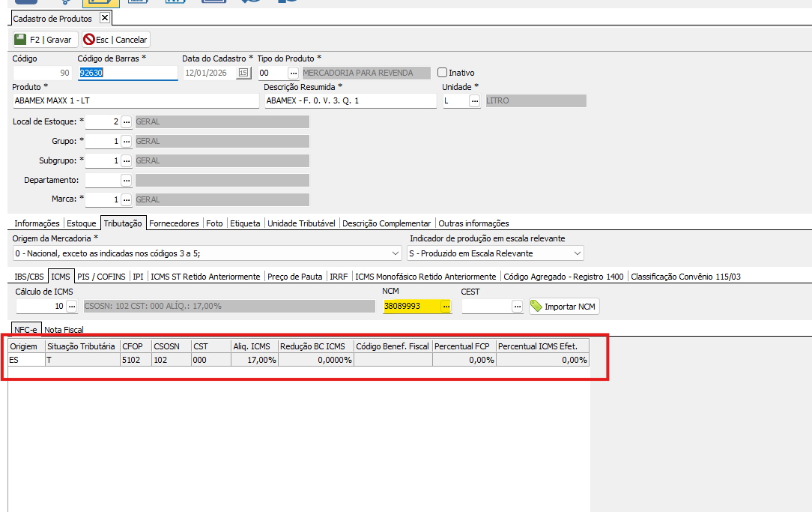
Task: Open the Departamento lookup ellipsis button
Action: click(x=127, y=181)
